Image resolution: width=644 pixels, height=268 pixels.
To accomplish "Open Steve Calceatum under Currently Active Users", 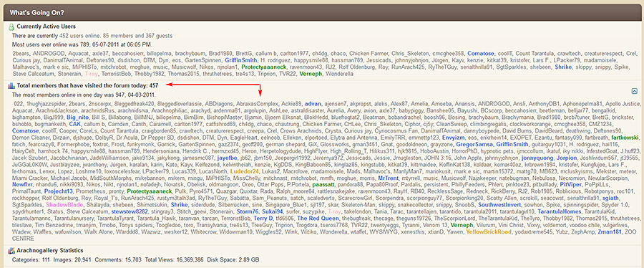I will 31,74.
